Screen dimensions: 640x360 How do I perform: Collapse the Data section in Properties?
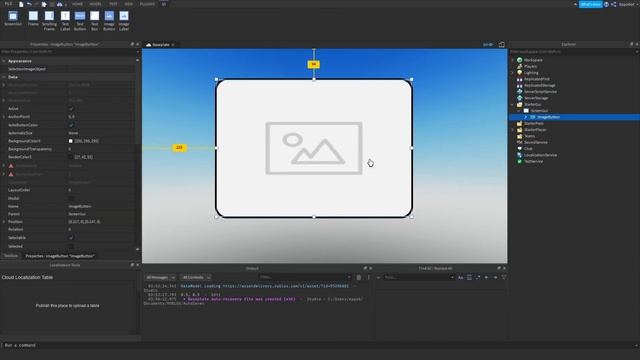click(4, 77)
